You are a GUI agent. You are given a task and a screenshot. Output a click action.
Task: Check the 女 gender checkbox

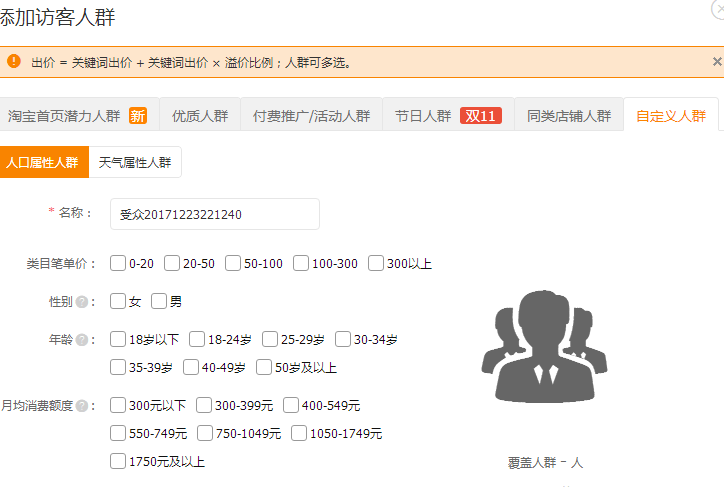119,301
